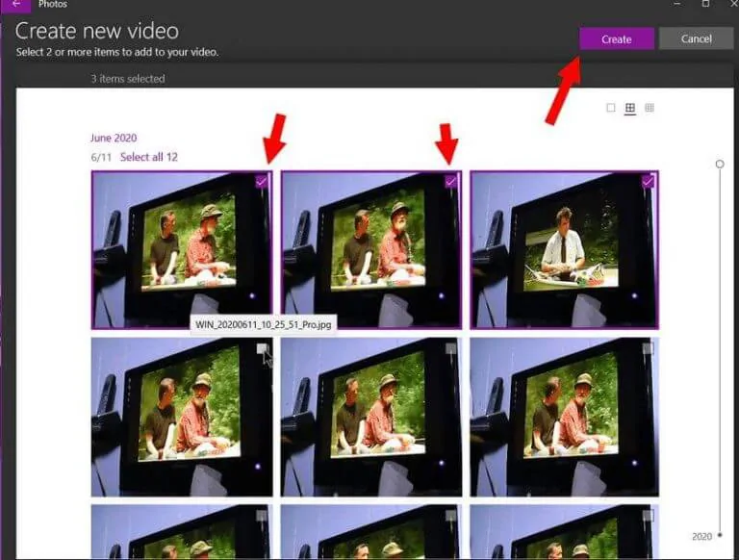
Task: Check the second row right photo checkbox
Action: pyautogui.click(x=648, y=348)
